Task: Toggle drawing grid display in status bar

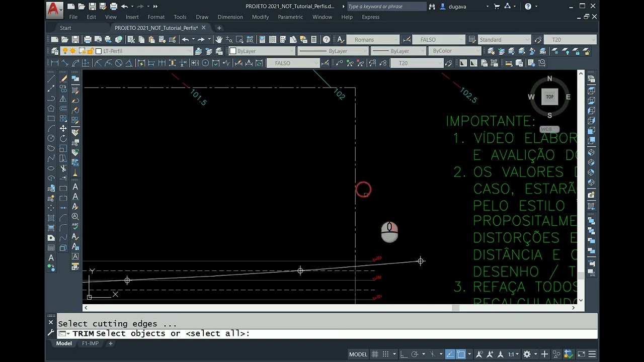Action: point(375,354)
